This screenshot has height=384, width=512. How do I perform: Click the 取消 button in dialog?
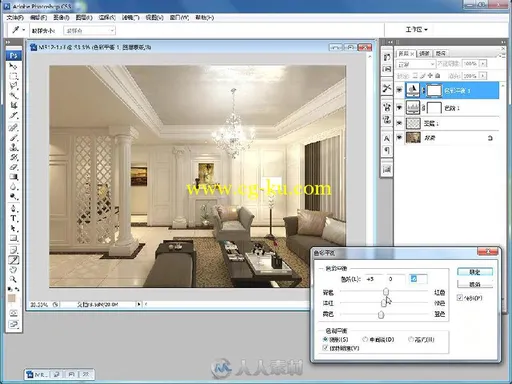coord(475,284)
